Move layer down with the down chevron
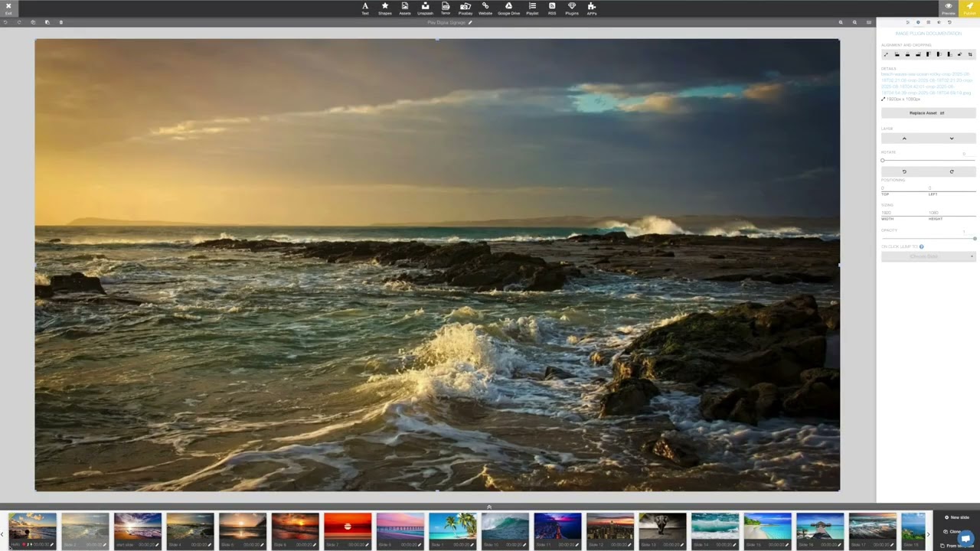The height and width of the screenshot is (551, 980). [x=952, y=139]
